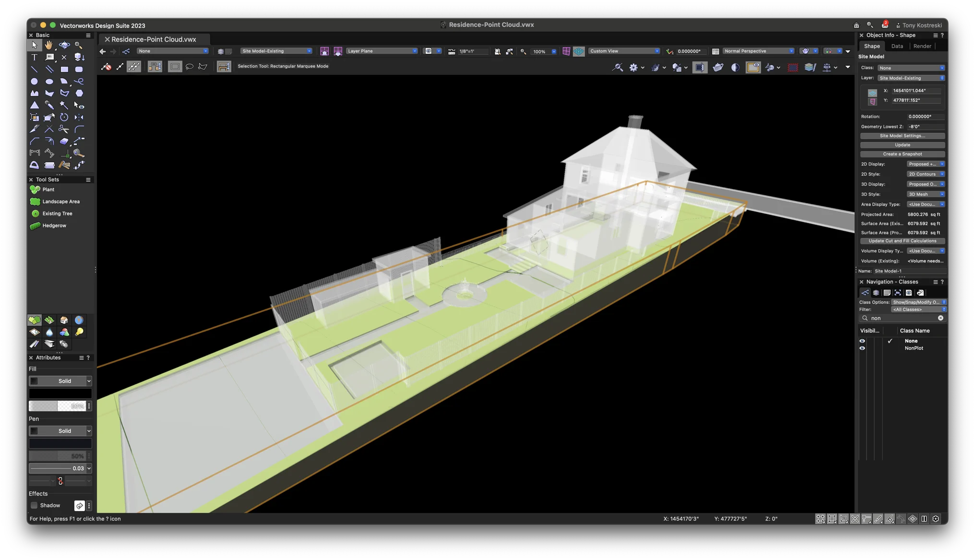Enable the Shadow checkbox
The width and height of the screenshot is (975, 560).
[34, 505]
